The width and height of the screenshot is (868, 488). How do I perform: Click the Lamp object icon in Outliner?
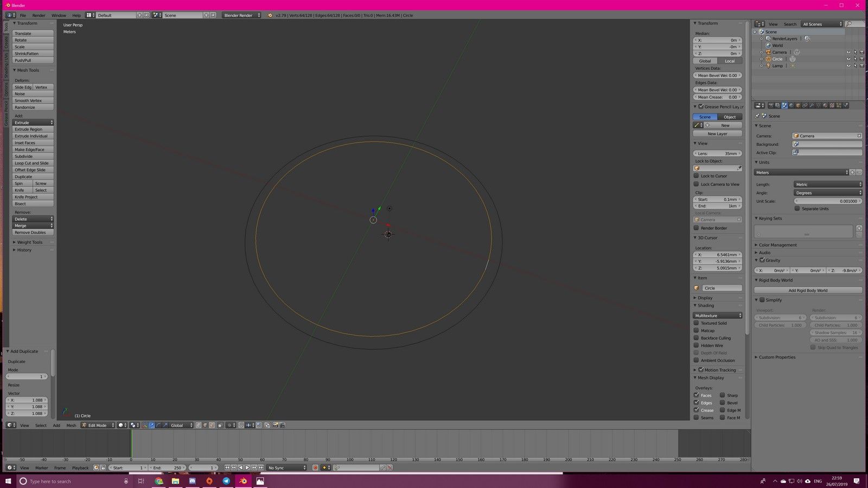pos(768,66)
